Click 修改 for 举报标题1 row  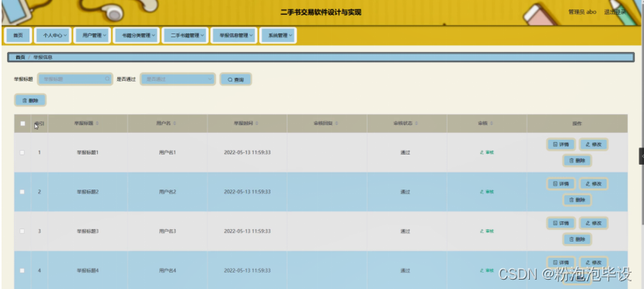(x=594, y=144)
